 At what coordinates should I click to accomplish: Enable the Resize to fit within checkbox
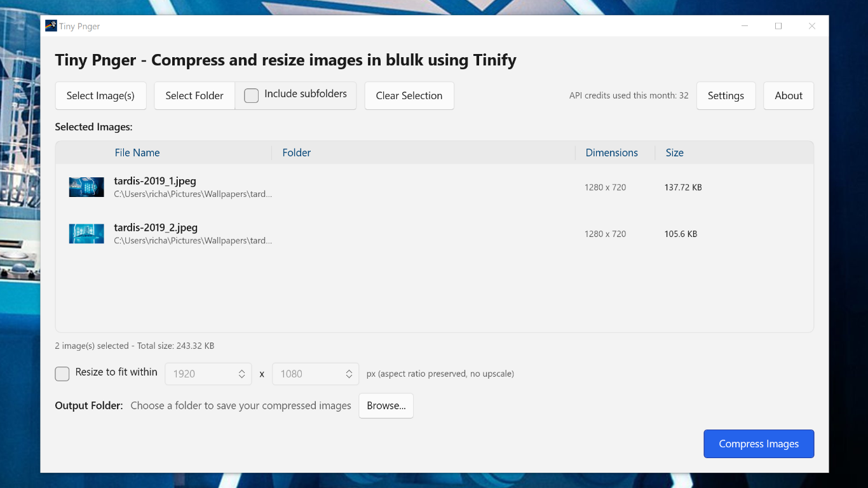(62, 374)
